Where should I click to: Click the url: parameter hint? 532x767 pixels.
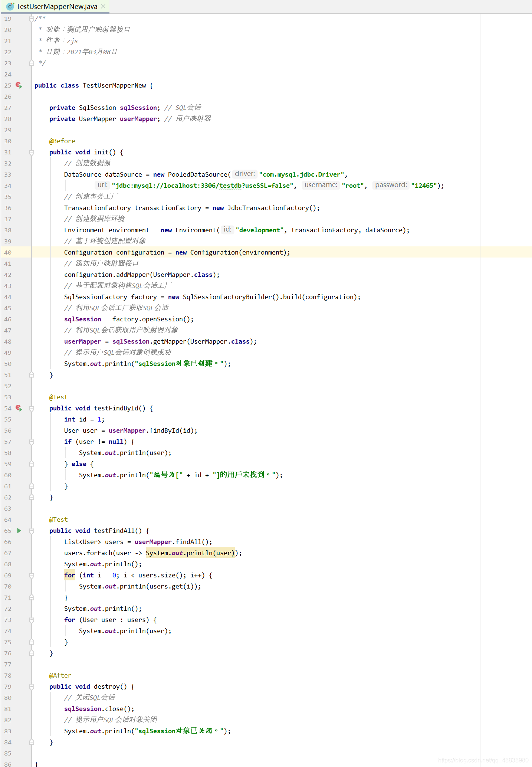[x=102, y=185]
